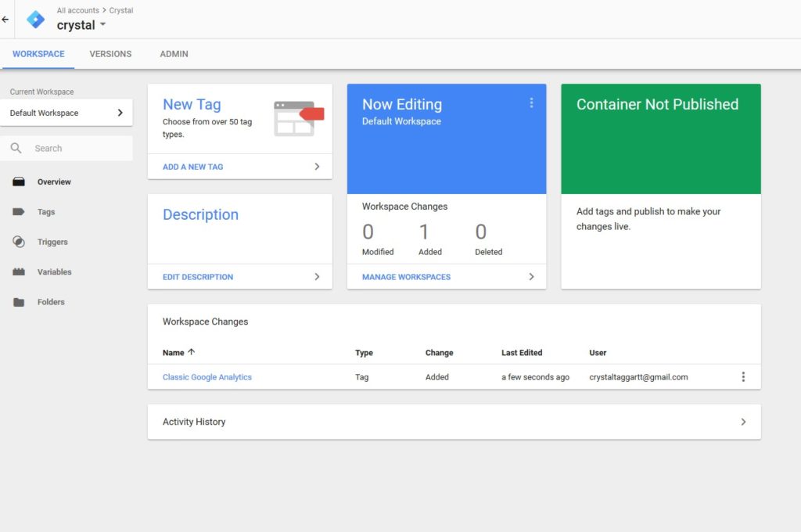Viewport: 801px width, 532px height.
Task: Click the crystaltaggartt@gmail.com user cell
Action: coord(638,377)
